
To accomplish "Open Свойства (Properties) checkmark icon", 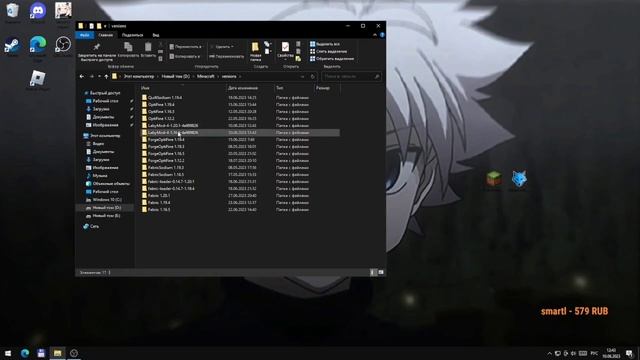I will (285, 47).
